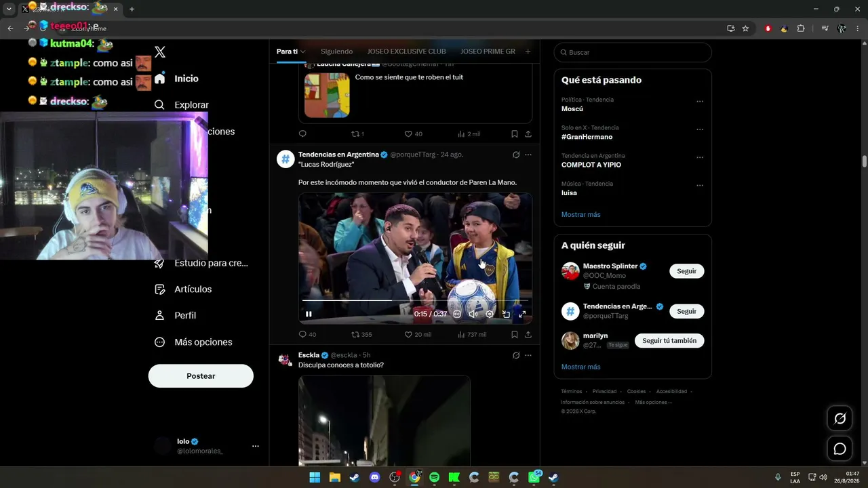Open the Inicio home link
Image resolution: width=868 pixels, height=488 pixels.
click(176, 79)
